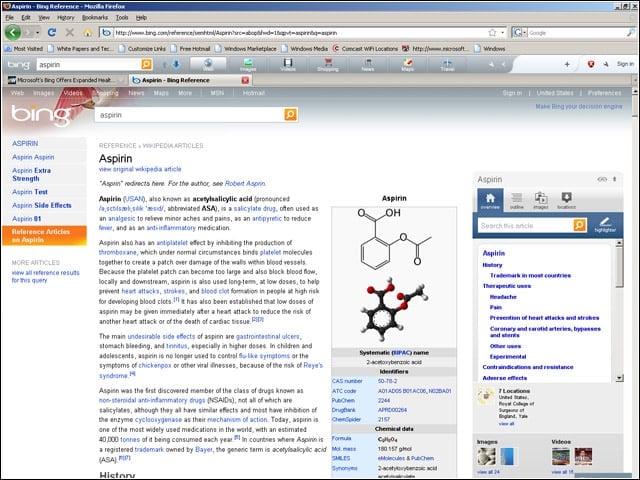Viewport: 640px width, 480px height.
Task: Click the Bing toolbar Images icon
Action: pos(248,64)
